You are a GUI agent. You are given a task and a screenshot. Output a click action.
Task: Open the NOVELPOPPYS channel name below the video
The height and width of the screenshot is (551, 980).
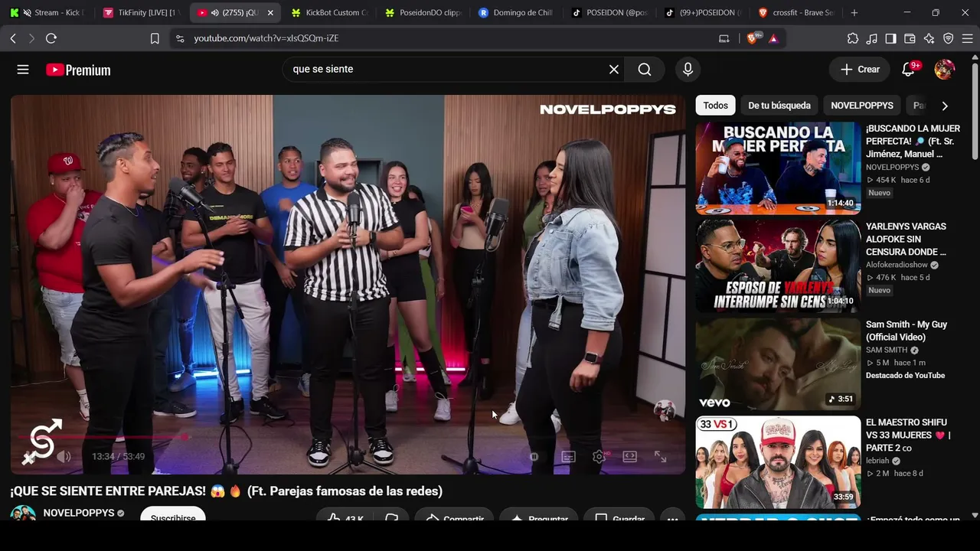[x=79, y=514]
